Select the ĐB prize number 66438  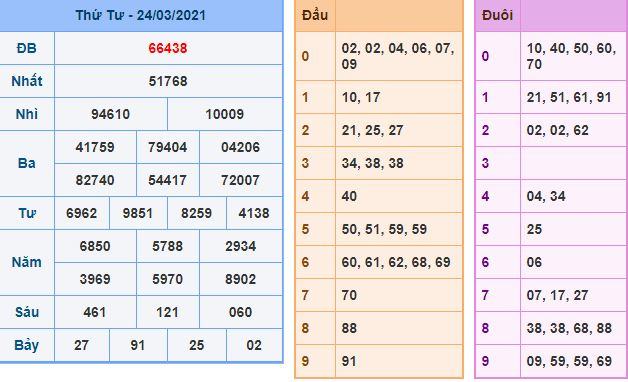point(168,48)
